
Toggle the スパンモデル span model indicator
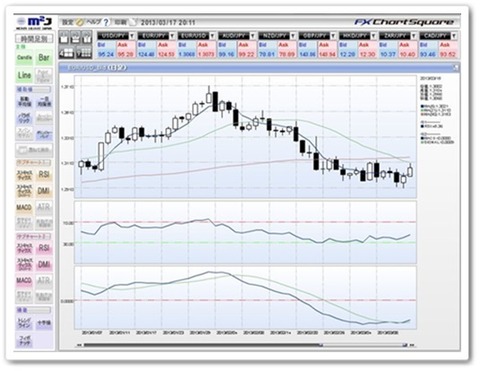(x=24, y=134)
